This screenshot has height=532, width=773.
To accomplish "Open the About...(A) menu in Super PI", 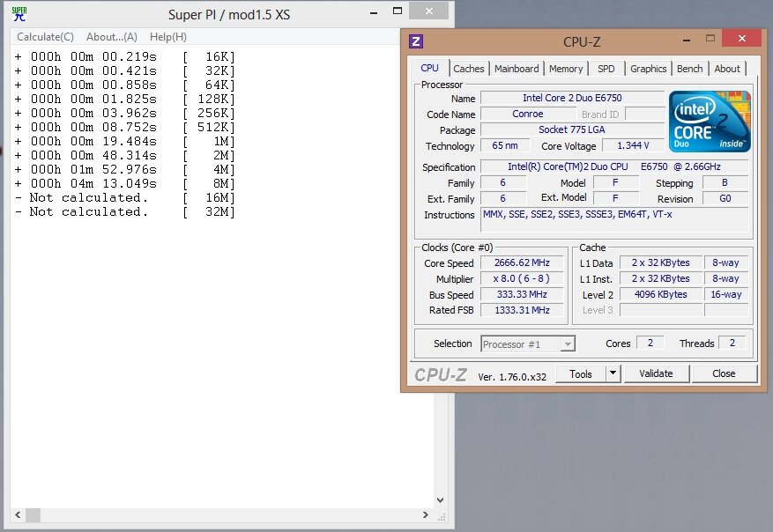I will 112,37.
